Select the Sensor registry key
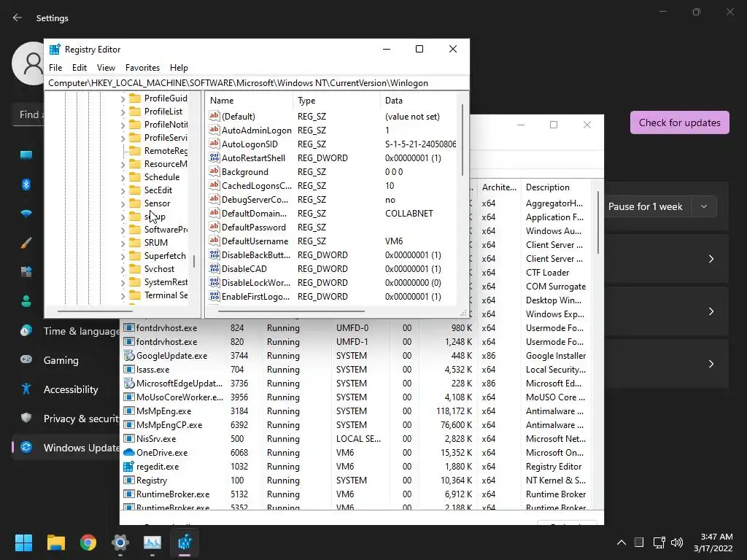This screenshot has height=560, width=747. tap(157, 203)
